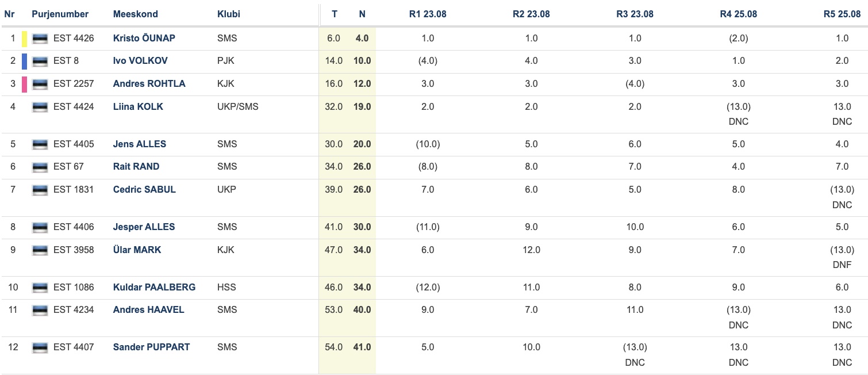Click the flag icon next to EST 67
The image size is (868, 375).
[40, 167]
